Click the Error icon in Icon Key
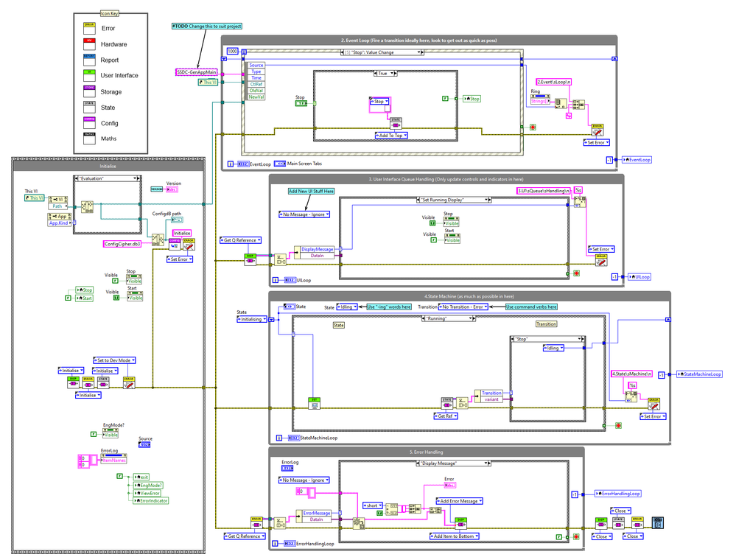The image size is (736, 560). pos(89,28)
